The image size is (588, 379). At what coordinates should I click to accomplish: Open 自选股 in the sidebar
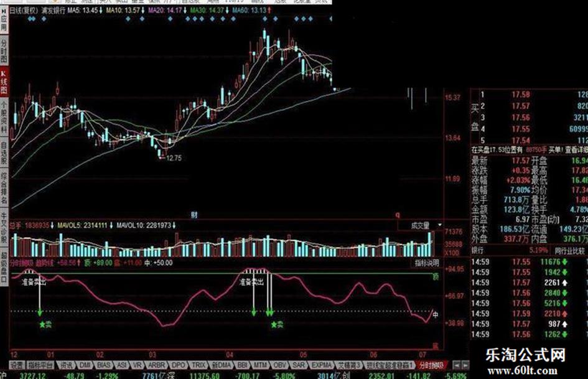click(x=4, y=152)
